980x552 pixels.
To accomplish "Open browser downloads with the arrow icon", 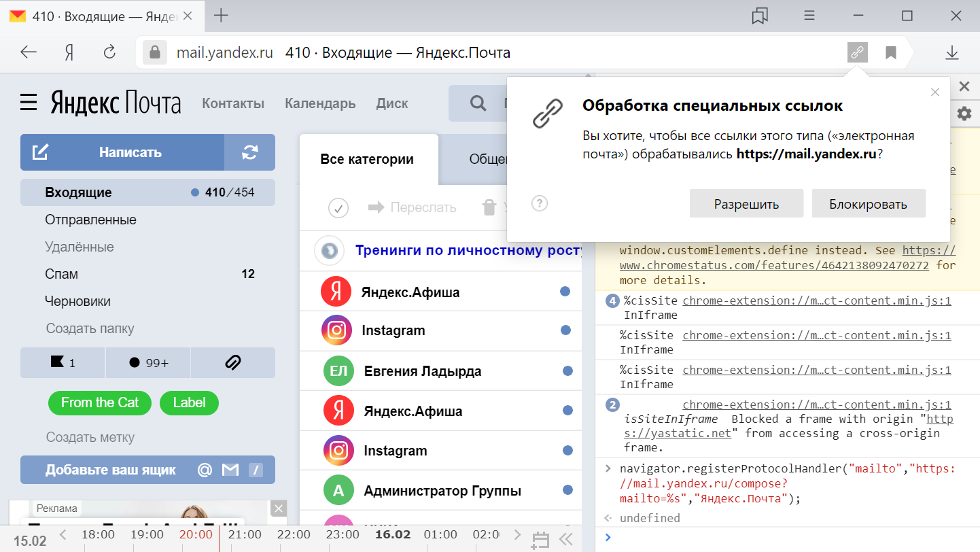I will click(x=952, y=52).
